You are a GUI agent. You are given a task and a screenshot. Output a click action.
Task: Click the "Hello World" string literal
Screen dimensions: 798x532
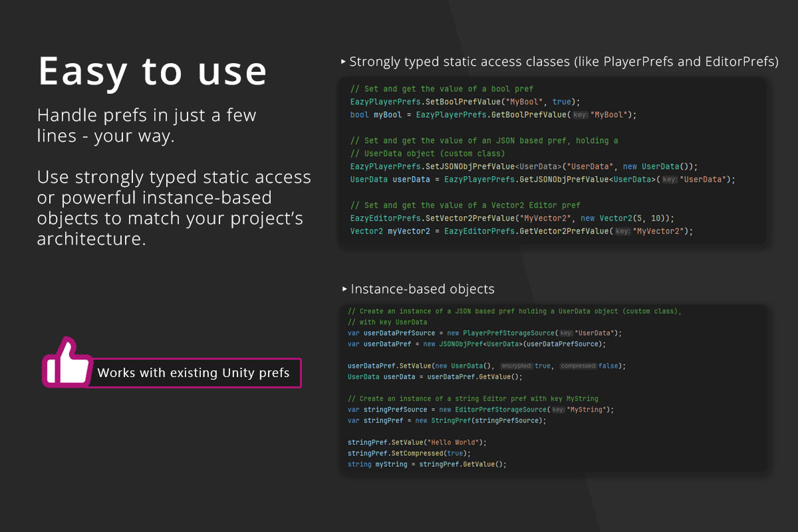click(453, 442)
